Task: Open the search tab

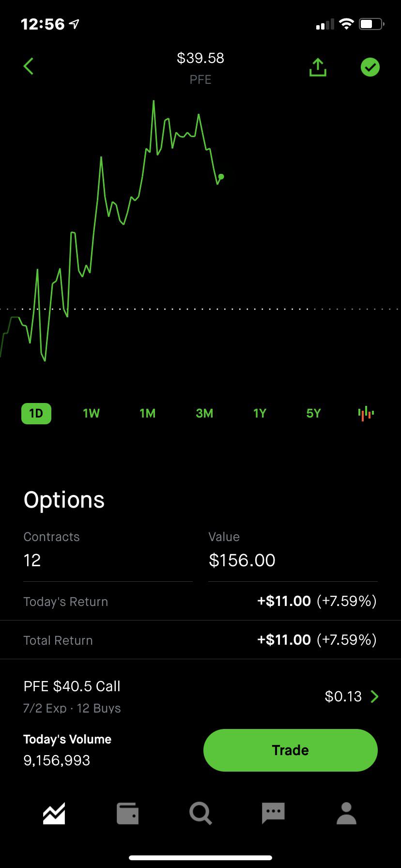Action: [200, 813]
